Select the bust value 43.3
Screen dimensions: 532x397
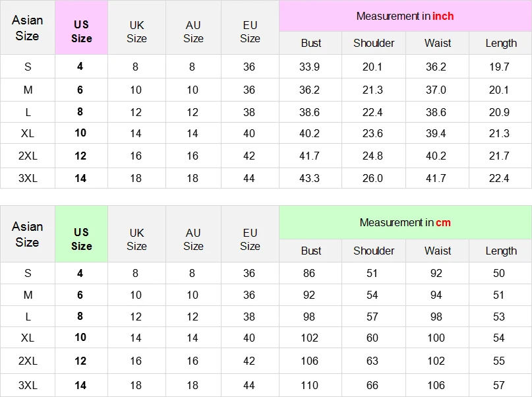pos(309,178)
